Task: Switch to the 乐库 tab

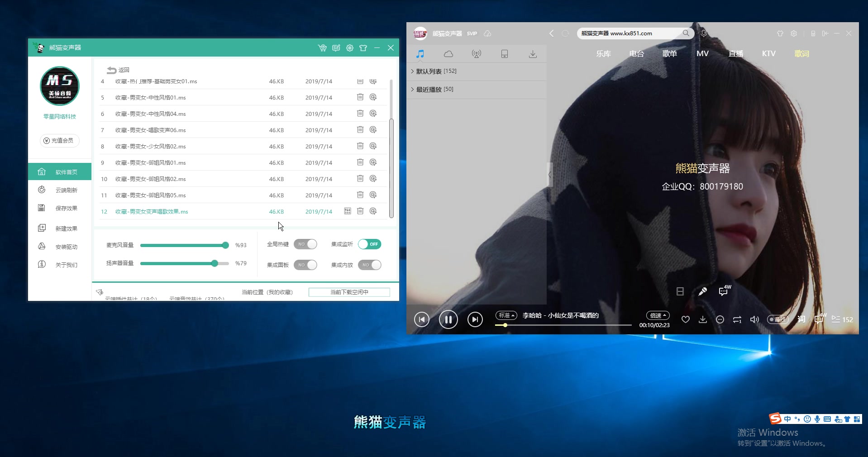Action: (603, 54)
